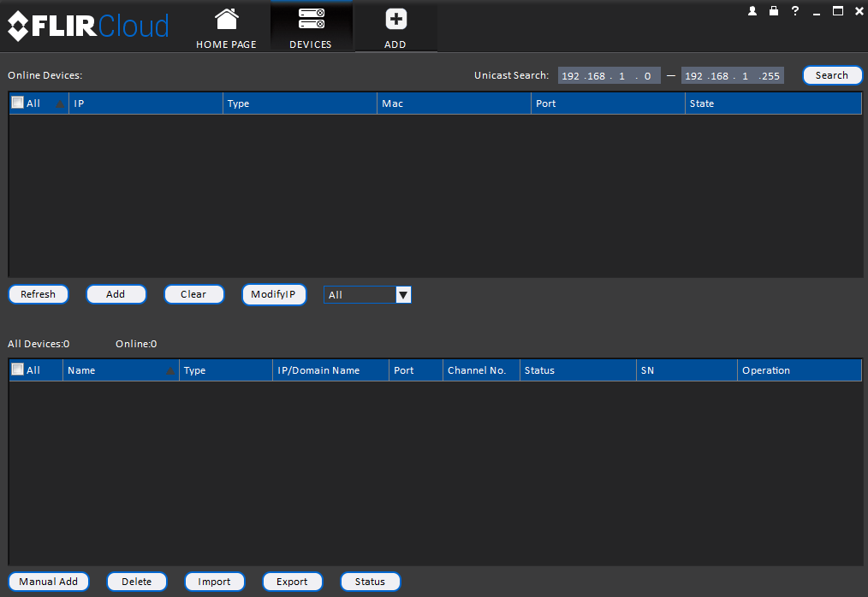This screenshot has height=597, width=868.
Task: Select the Devices icon in top bar
Action: 311,20
